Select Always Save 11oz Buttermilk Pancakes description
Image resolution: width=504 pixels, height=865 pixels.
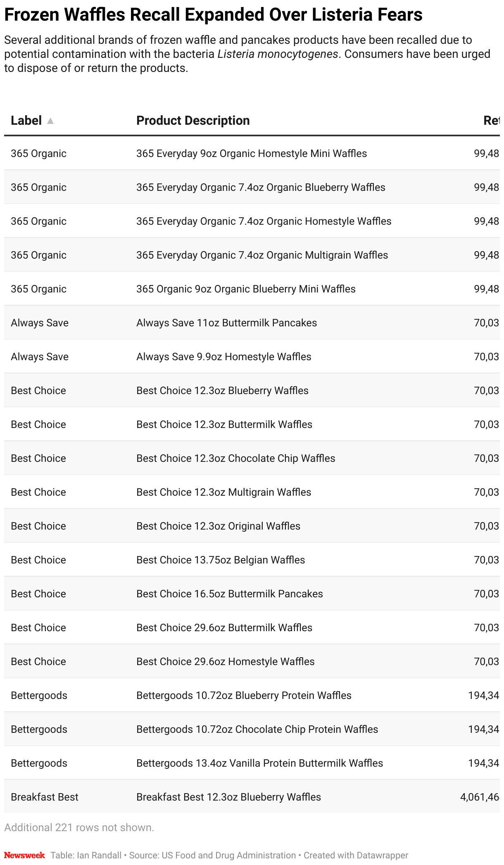(x=226, y=323)
